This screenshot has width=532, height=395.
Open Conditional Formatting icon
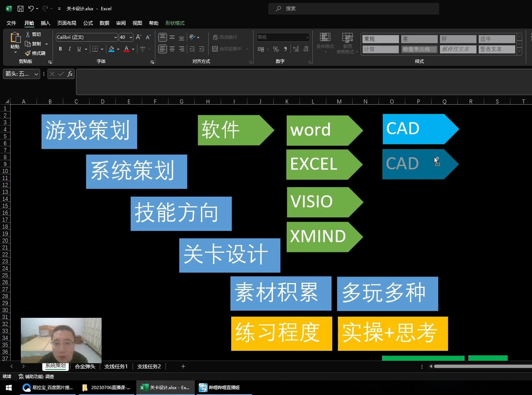(x=325, y=37)
